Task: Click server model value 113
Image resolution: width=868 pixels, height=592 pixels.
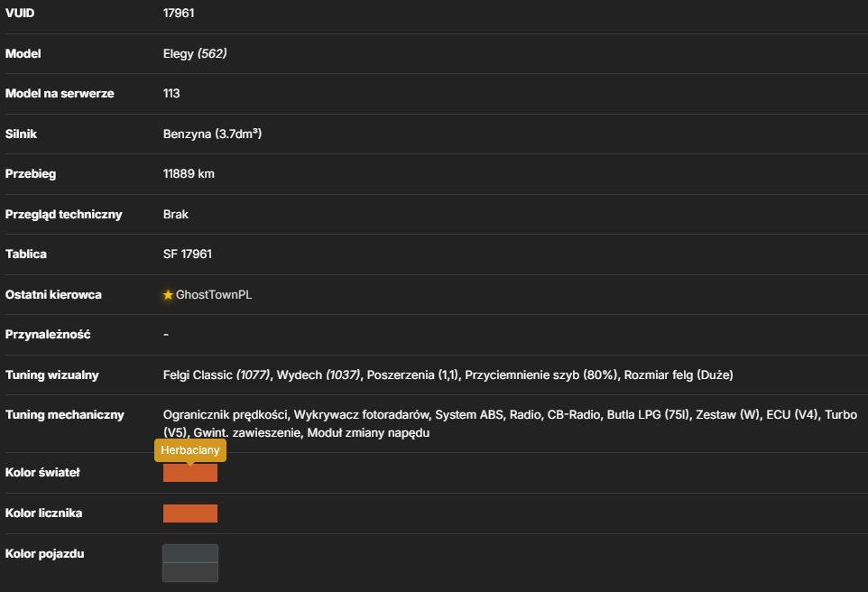Action: tap(171, 94)
